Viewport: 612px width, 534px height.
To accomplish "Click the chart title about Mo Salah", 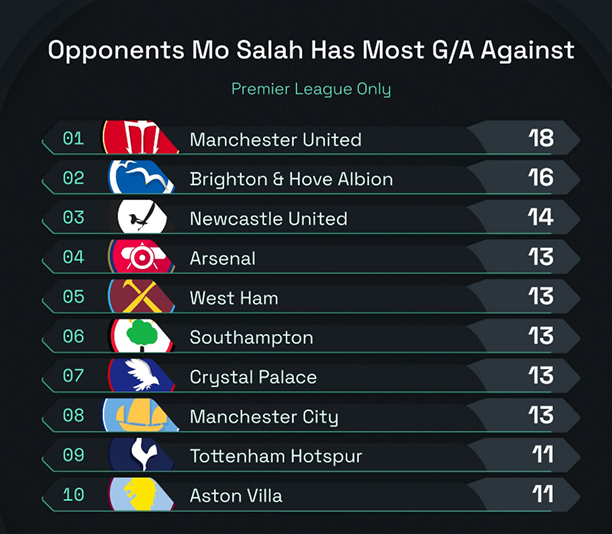I will coord(311,50).
